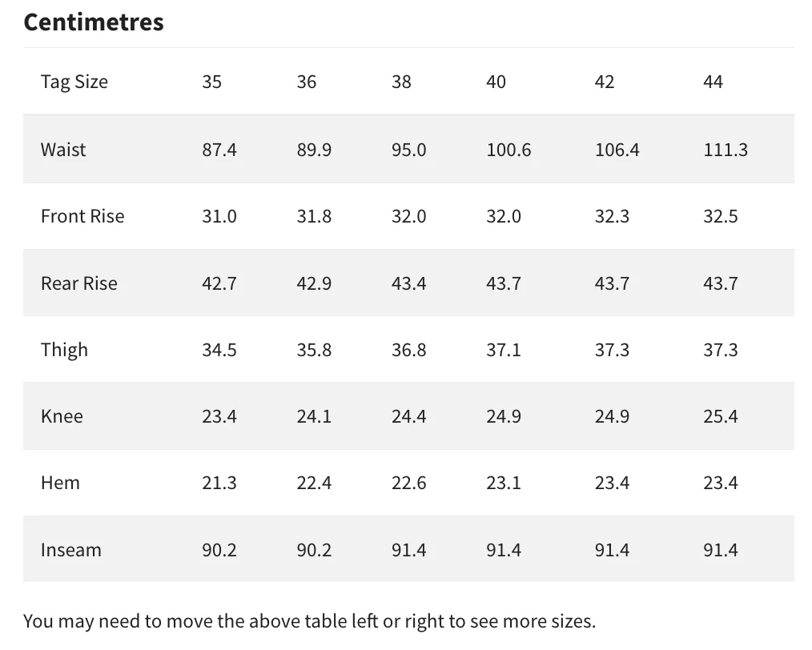
Task: Select Inseam value for size 36
Action: point(314,550)
